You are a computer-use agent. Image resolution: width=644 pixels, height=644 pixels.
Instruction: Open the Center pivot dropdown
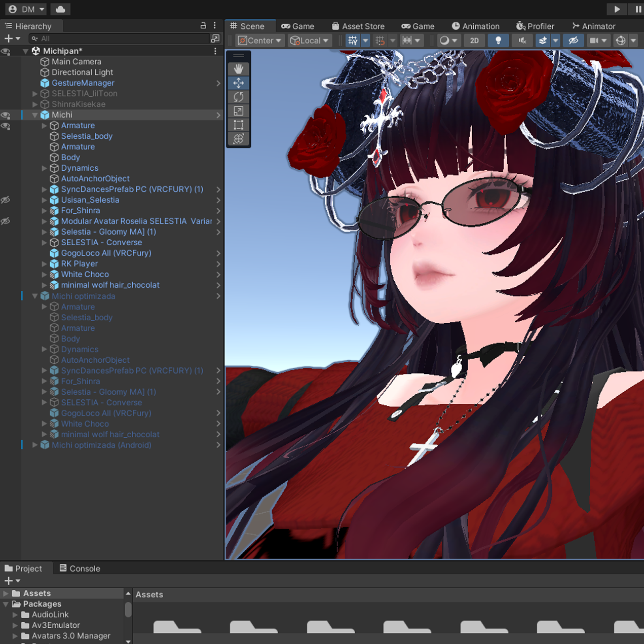[x=259, y=41]
